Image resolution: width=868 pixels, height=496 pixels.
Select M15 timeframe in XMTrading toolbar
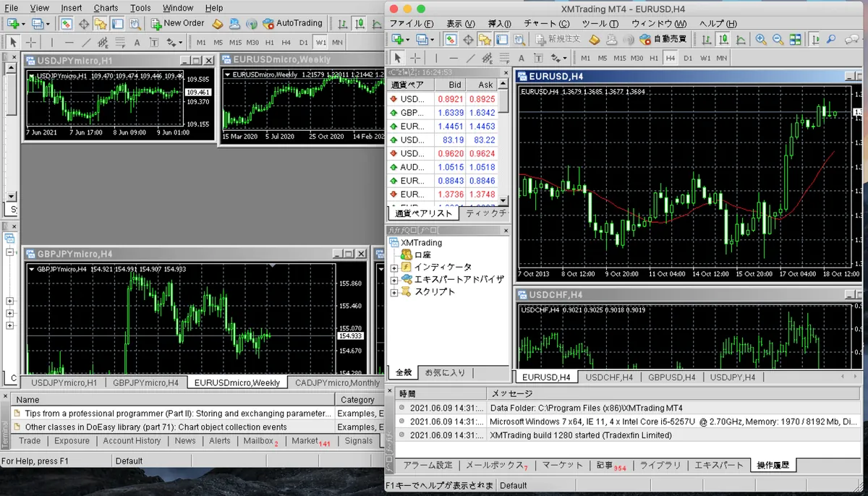pyautogui.click(x=620, y=58)
